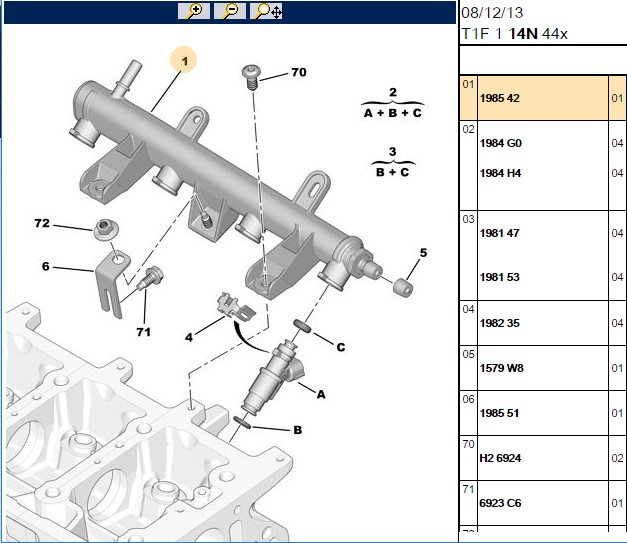This screenshot has width=627, height=543.
Task: Click the date 08/12/13
Action: [492, 13]
